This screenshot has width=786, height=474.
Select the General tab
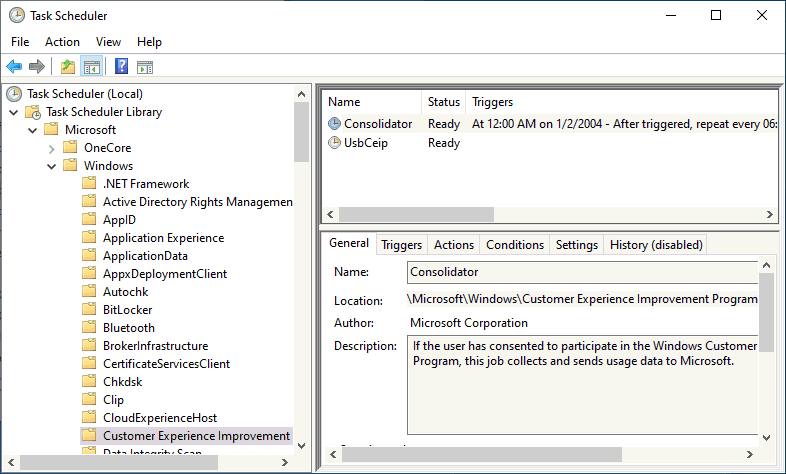coord(349,243)
